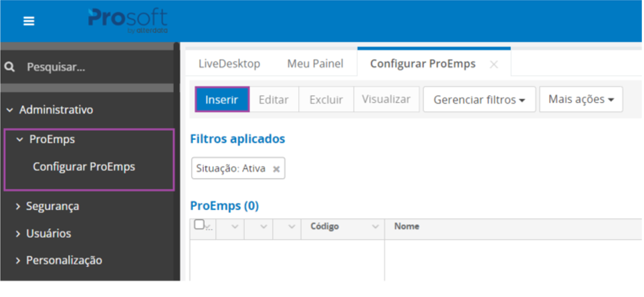Open Configurar ProEmps in sidebar

[x=84, y=167]
